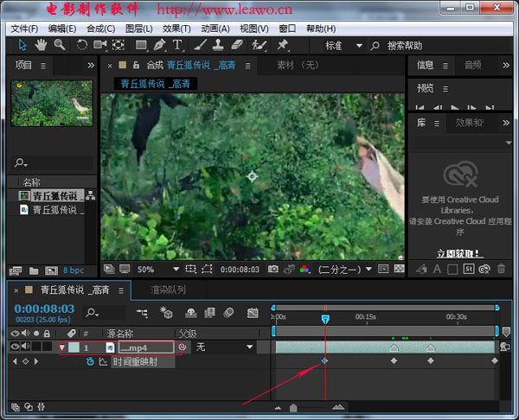This screenshot has width=519, height=420.
Task: Expand hidden Info panel group tabs
Action: tap(506, 65)
